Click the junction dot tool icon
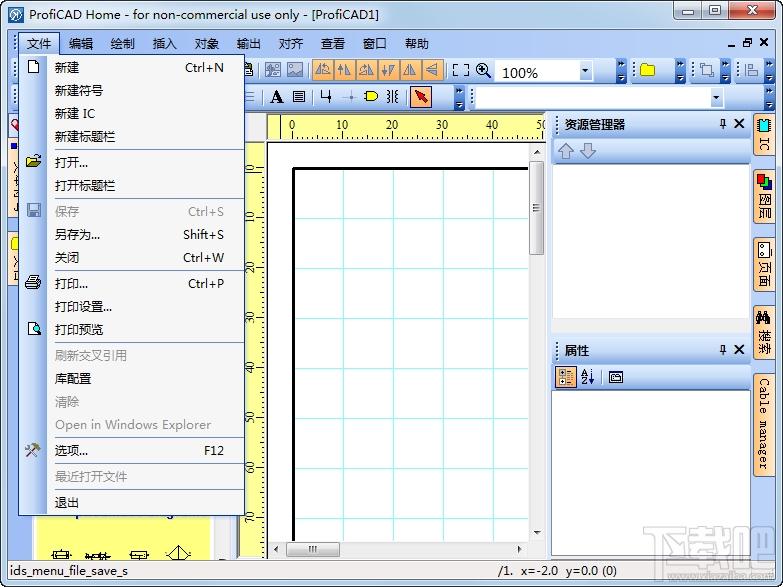Screen dimensions: 783x587 351,97
